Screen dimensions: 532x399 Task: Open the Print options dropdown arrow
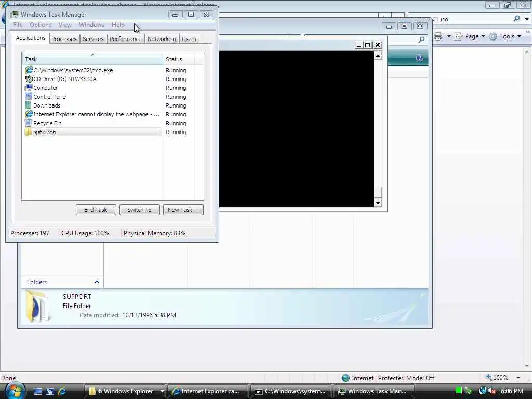[x=448, y=36]
